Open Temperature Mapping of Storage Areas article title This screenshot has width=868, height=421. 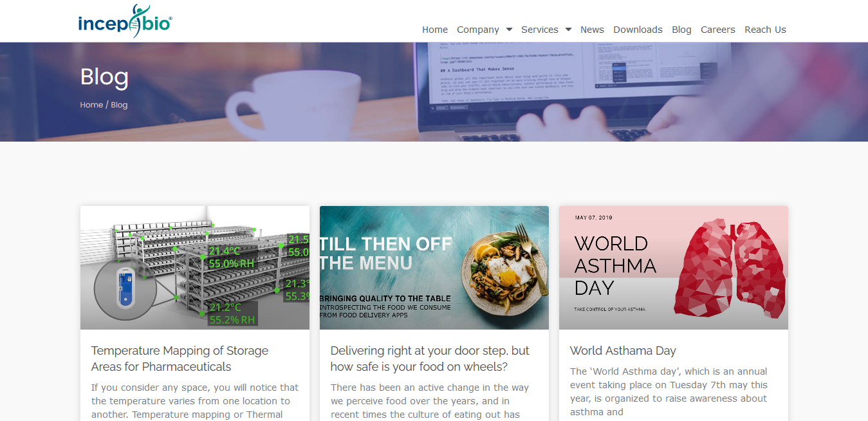pyautogui.click(x=180, y=359)
